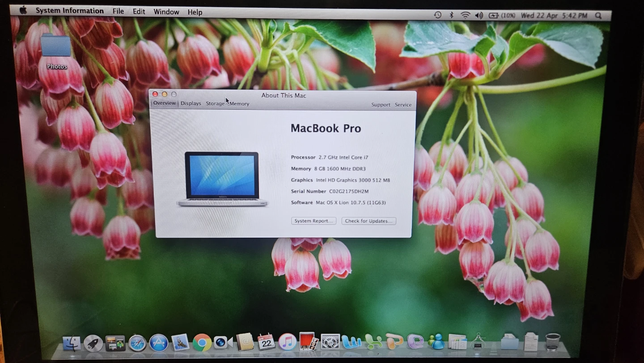Switch to the Memory tab
The height and width of the screenshot is (363, 644).
(x=239, y=104)
